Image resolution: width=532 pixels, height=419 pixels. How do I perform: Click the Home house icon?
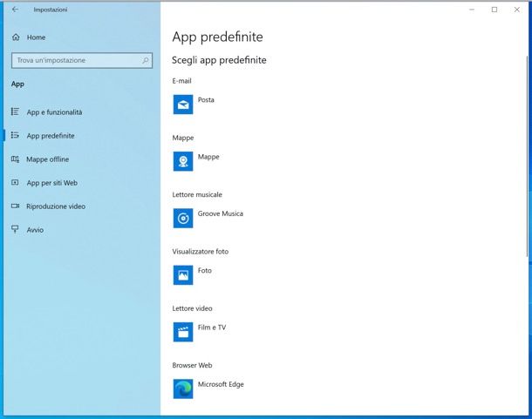[x=16, y=37]
